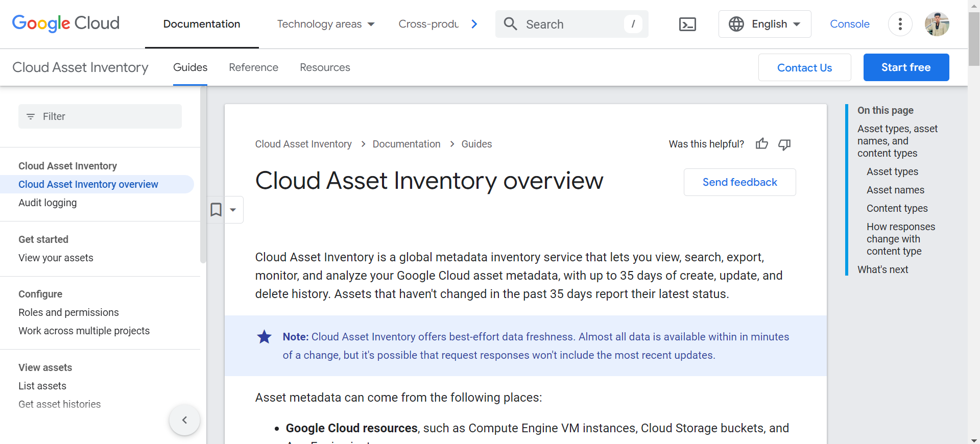Open Audit logging in sidebar

tap(47, 203)
